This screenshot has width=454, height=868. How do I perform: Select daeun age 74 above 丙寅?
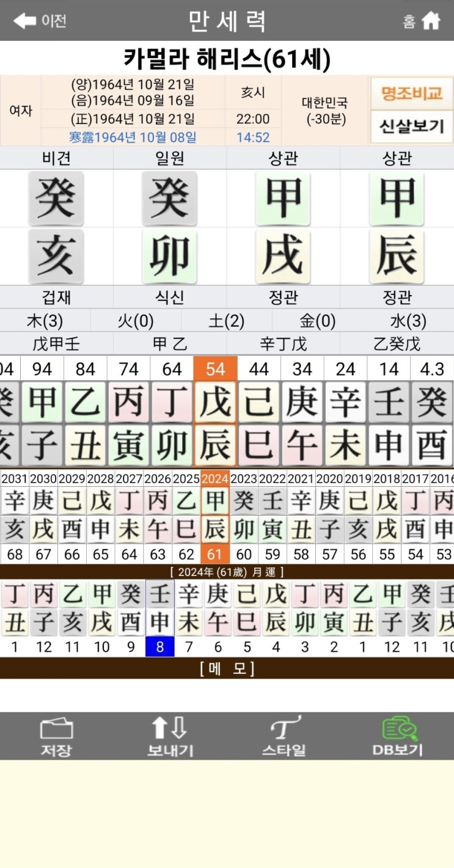point(128,368)
